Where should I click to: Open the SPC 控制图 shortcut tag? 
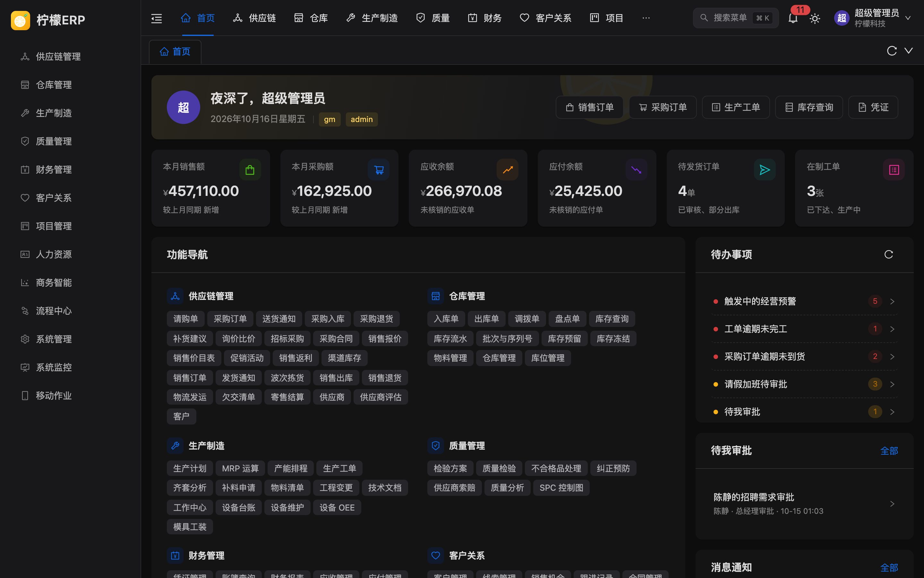[561, 488]
